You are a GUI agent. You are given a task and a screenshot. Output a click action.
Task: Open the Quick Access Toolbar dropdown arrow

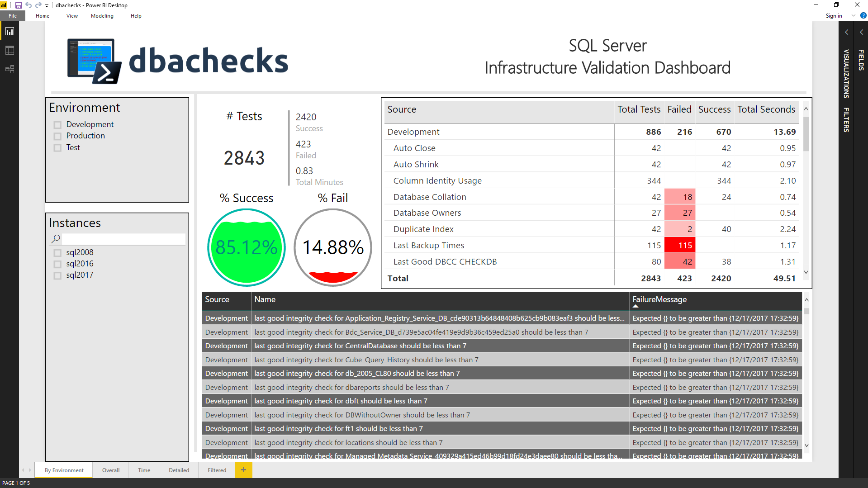pos(47,6)
